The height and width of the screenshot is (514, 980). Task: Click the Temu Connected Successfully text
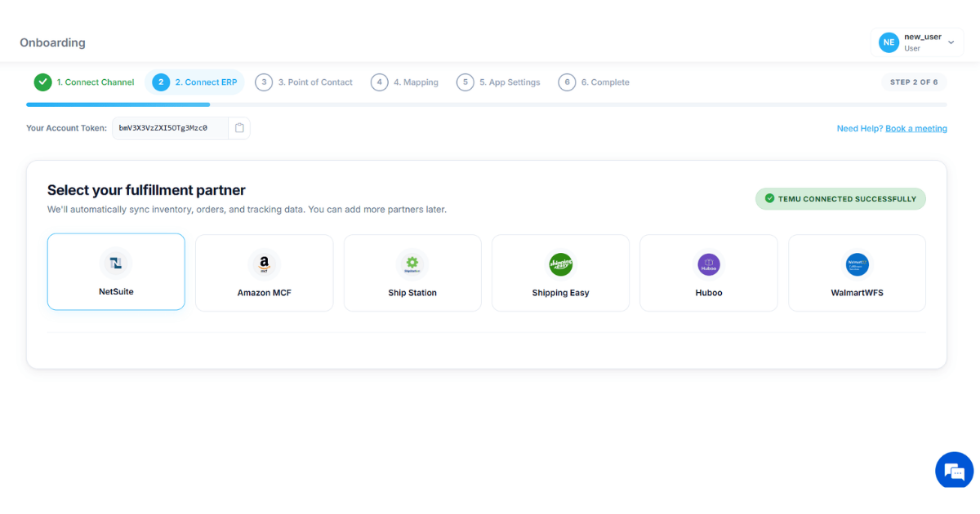point(848,198)
